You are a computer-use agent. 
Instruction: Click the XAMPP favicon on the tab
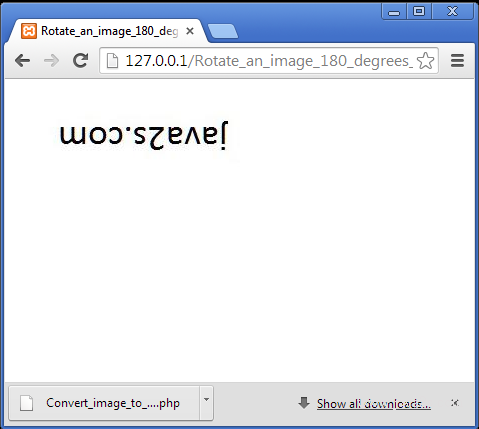click(29, 31)
